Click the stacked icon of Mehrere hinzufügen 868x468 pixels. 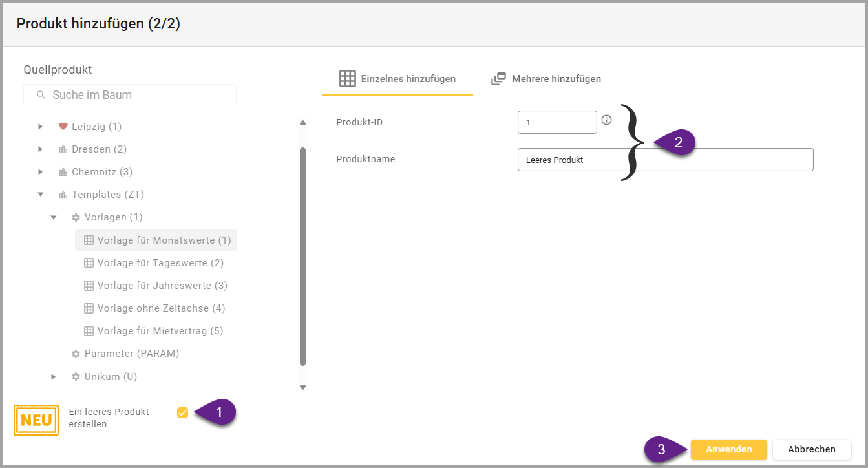click(x=498, y=79)
